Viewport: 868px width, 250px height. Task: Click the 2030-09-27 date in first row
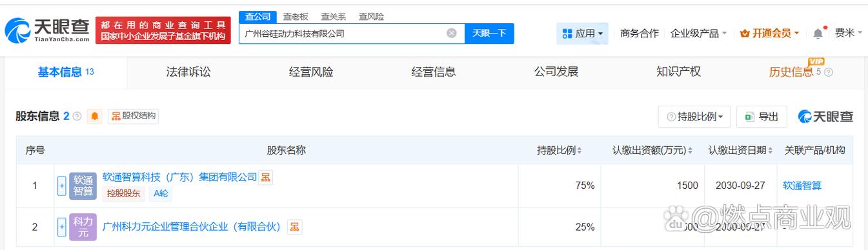click(740, 186)
